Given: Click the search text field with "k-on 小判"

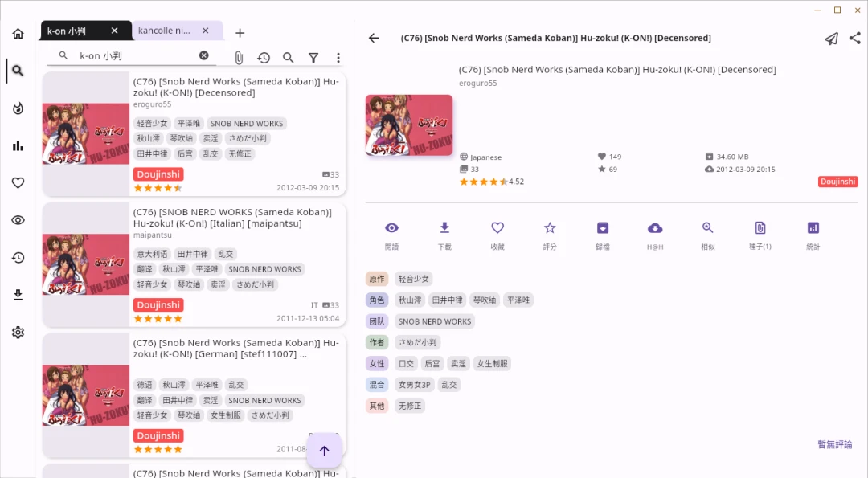Looking at the screenshot, I should (x=133, y=56).
